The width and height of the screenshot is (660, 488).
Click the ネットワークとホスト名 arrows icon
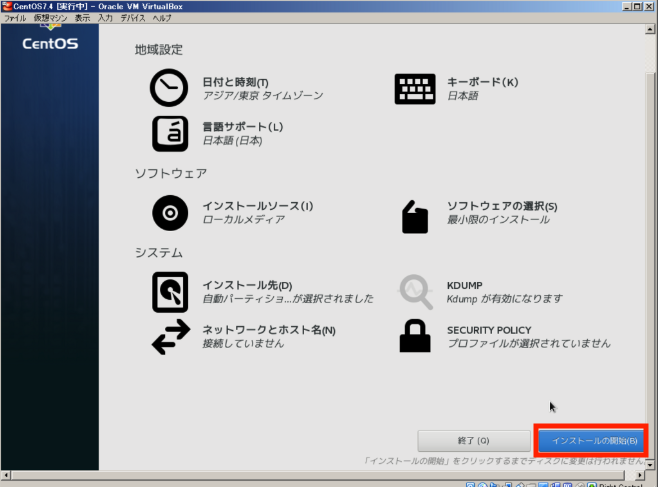pyautogui.click(x=171, y=337)
